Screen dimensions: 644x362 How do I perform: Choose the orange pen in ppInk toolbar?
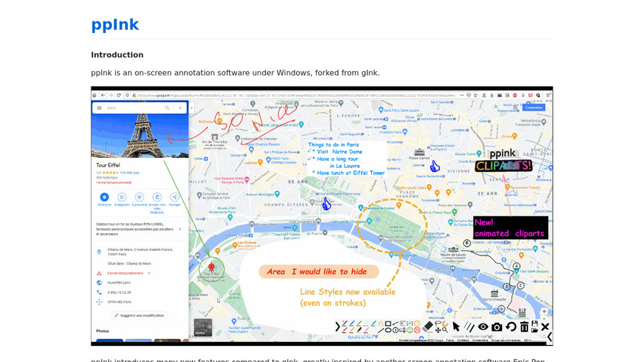click(x=352, y=330)
